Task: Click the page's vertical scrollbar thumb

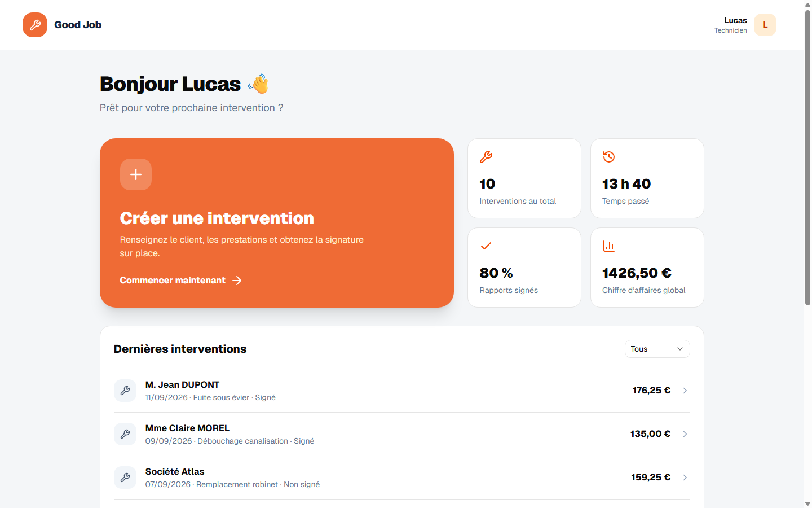Action: (x=807, y=158)
